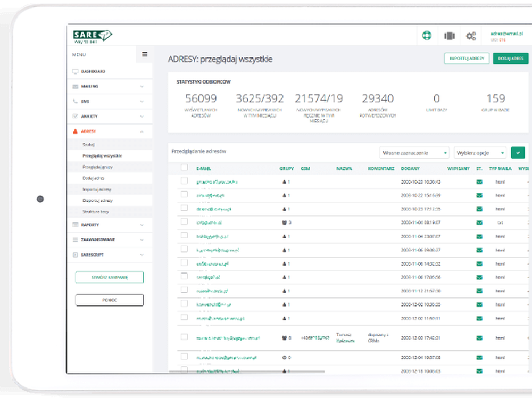
Task: Click the Zaawansowane icon in the sidebar
Action: tap(76, 239)
